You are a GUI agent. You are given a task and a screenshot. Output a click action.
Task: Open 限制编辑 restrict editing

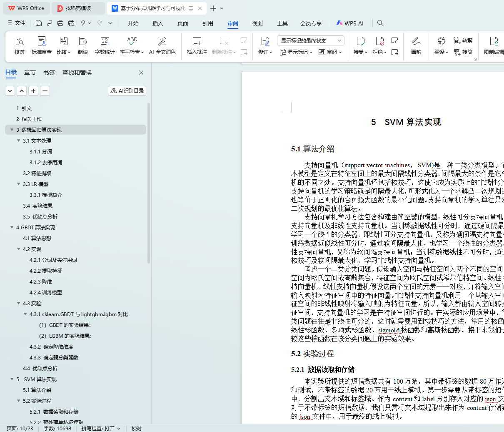click(x=494, y=45)
